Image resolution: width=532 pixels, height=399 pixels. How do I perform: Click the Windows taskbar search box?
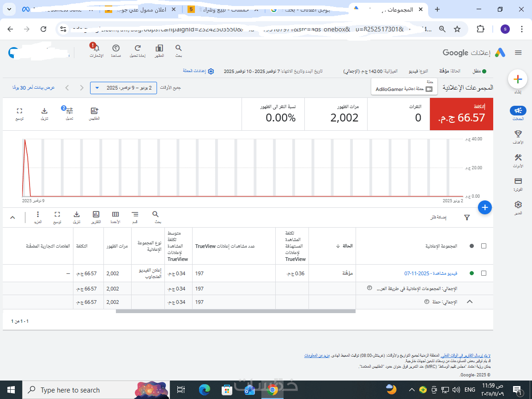point(96,390)
